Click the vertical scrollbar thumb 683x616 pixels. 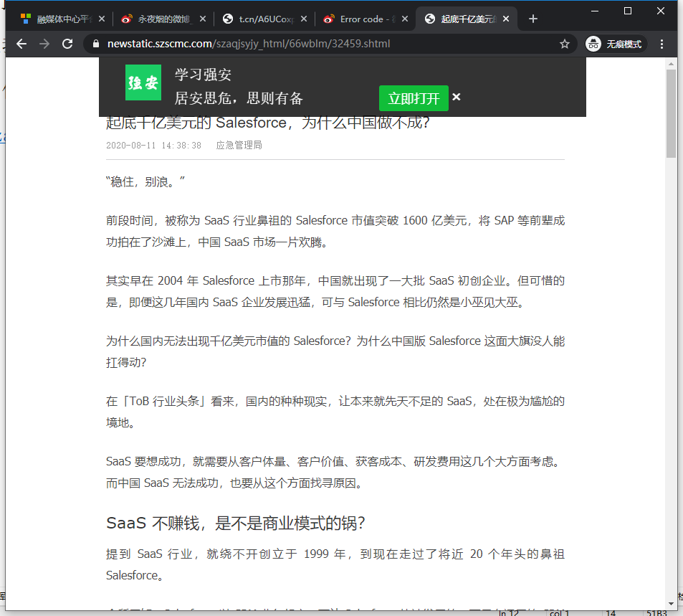(x=671, y=115)
